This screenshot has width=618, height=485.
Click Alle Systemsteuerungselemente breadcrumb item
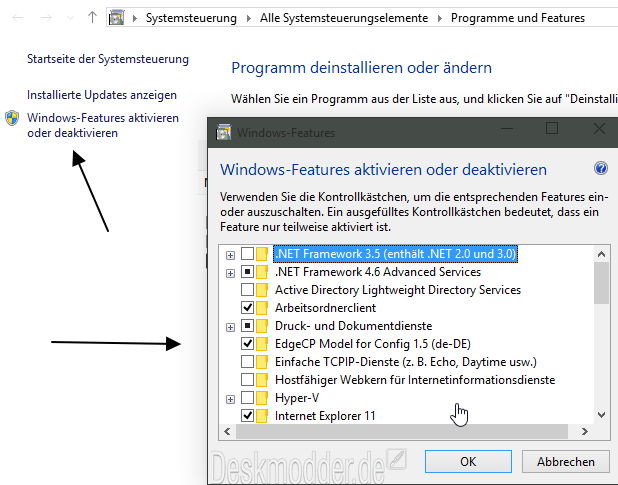coord(344,18)
